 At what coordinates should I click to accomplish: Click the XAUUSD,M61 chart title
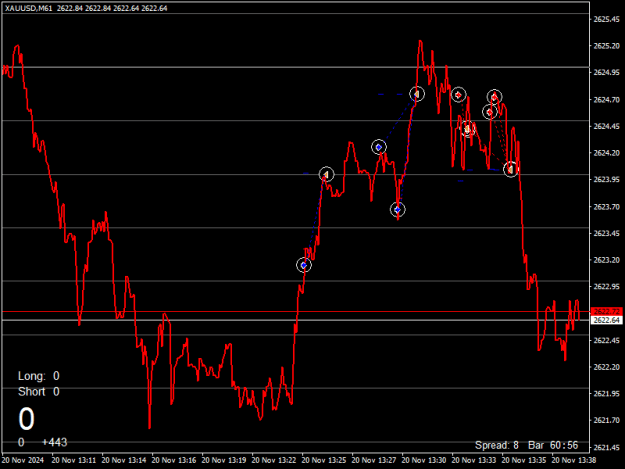[28, 8]
